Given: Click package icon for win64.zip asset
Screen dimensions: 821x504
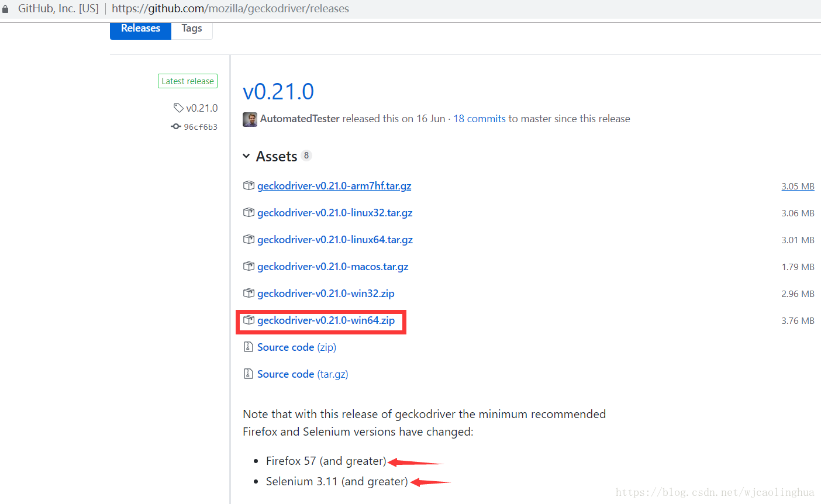Looking at the screenshot, I should [x=249, y=320].
